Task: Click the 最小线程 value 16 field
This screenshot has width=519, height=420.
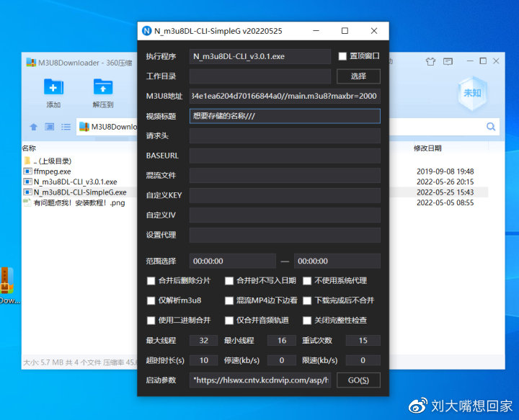Action: click(x=282, y=340)
